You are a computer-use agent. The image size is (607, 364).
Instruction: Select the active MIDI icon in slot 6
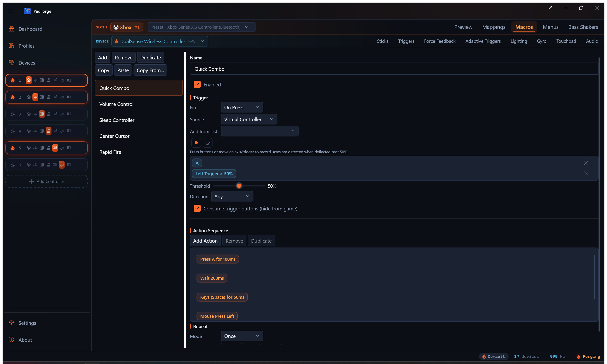62,165
